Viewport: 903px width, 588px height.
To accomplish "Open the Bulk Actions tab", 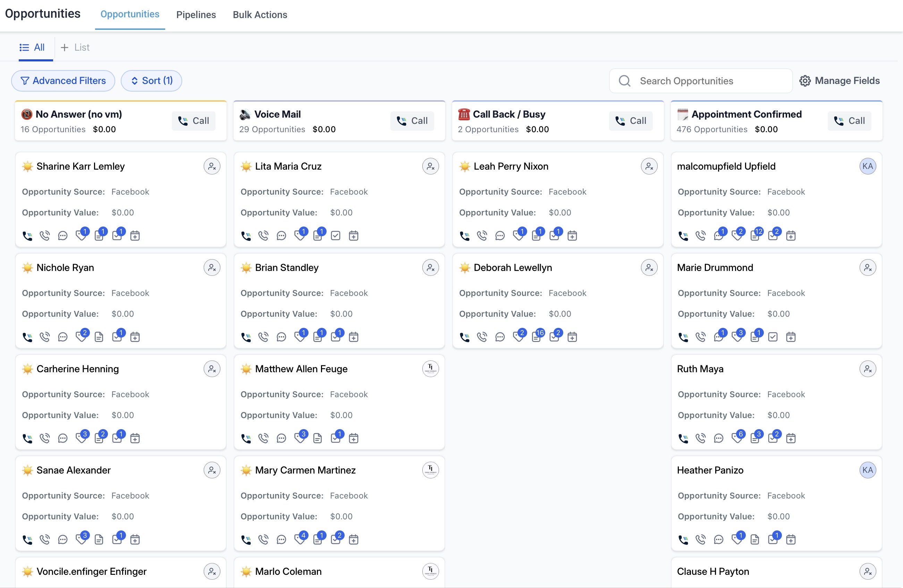I will coord(260,15).
